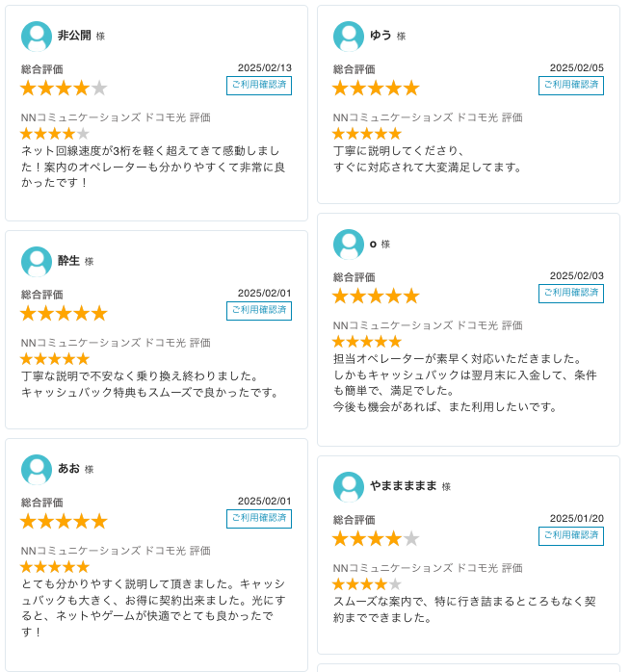
Task: Click the avatar icon of reviewer o
Action: (x=349, y=245)
